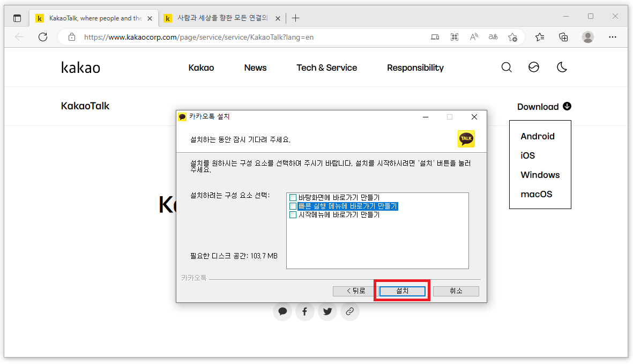The width and height of the screenshot is (633, 364).
Task: Click the Download arrow circle icon
Action: pyautogui.click(x=567, y=107)
